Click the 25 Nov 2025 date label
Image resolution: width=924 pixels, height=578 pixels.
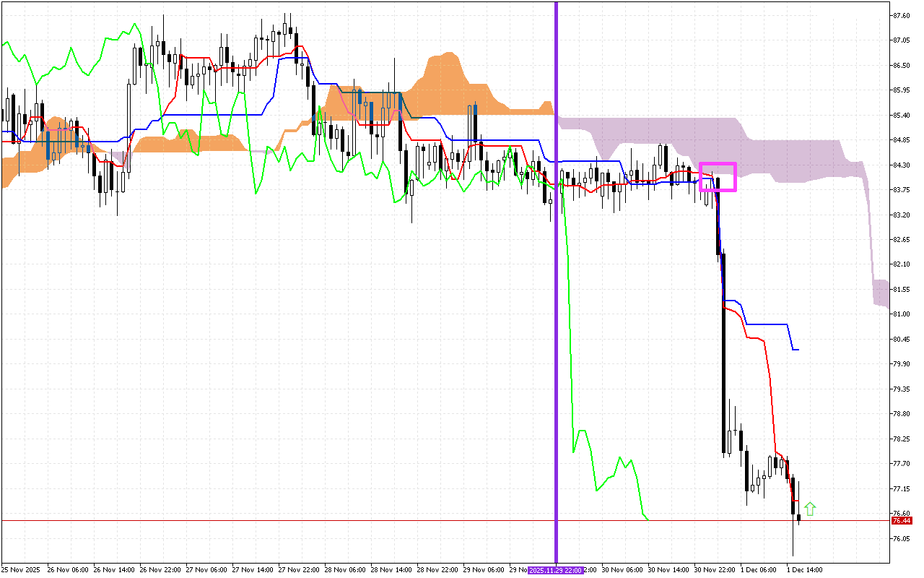21,570
